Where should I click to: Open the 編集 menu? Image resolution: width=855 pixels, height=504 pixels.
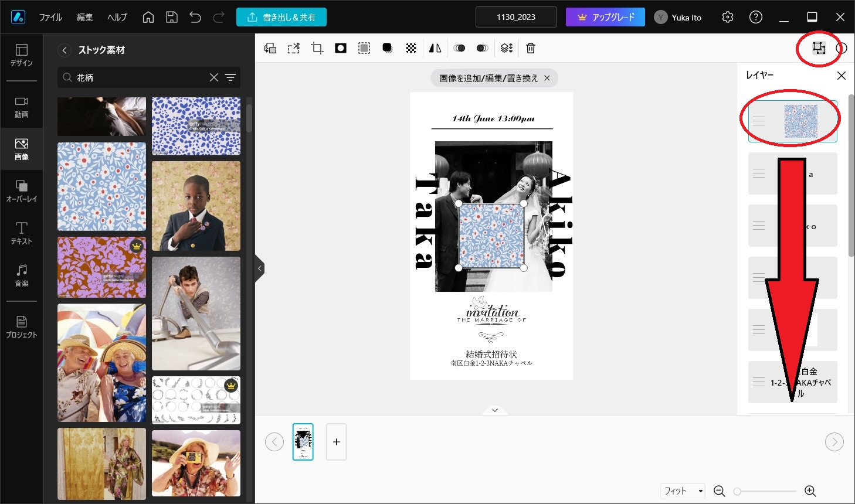(85, 18)
